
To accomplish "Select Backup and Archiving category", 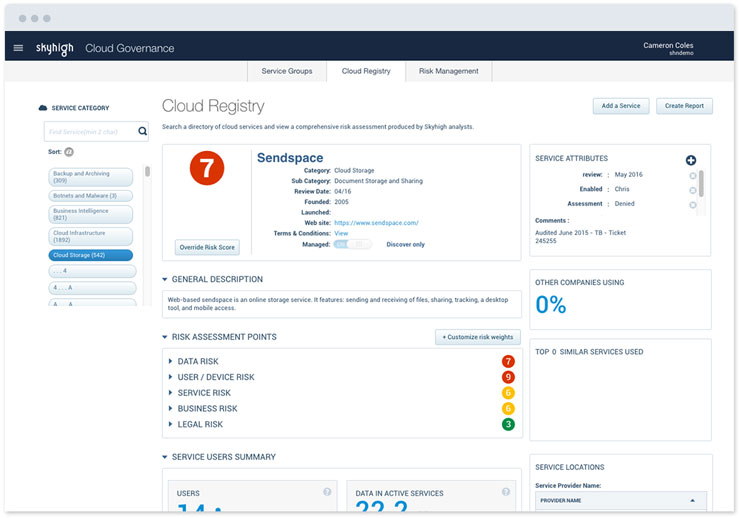I will [x=91, y=177].
